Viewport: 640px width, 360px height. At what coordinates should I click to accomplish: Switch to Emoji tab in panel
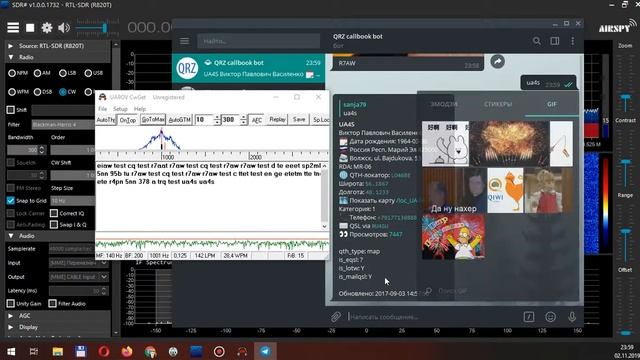pos(444,104)
